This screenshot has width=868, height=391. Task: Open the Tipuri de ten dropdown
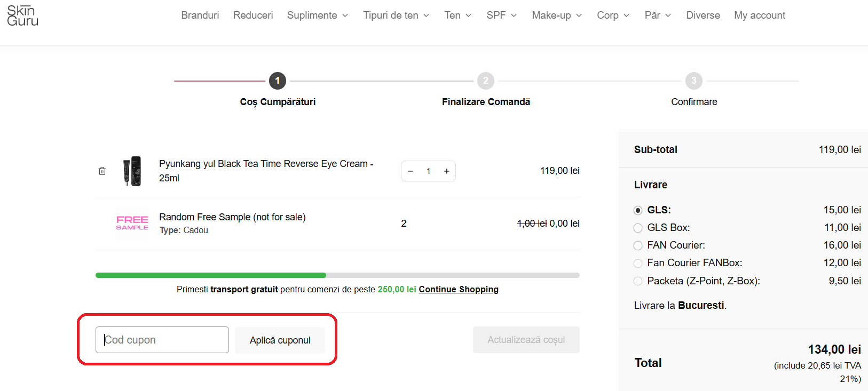tap(396, 15)
